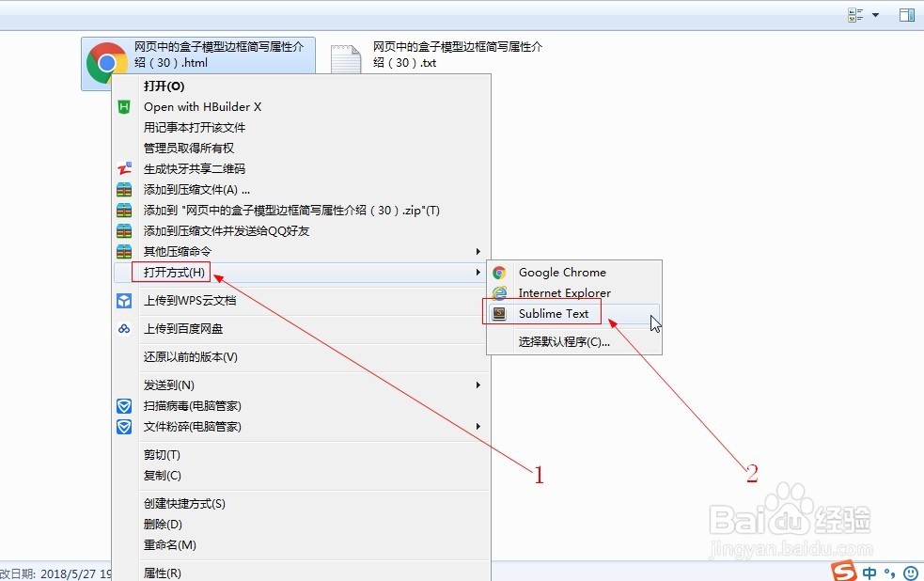
Task: Select the .html file name label
Action: [219, 55]
